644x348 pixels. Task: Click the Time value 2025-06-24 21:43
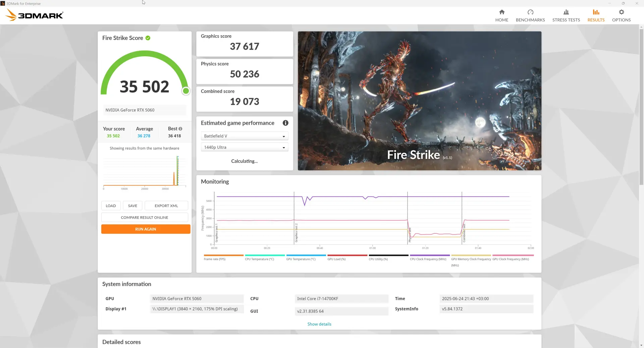(486, 299)
